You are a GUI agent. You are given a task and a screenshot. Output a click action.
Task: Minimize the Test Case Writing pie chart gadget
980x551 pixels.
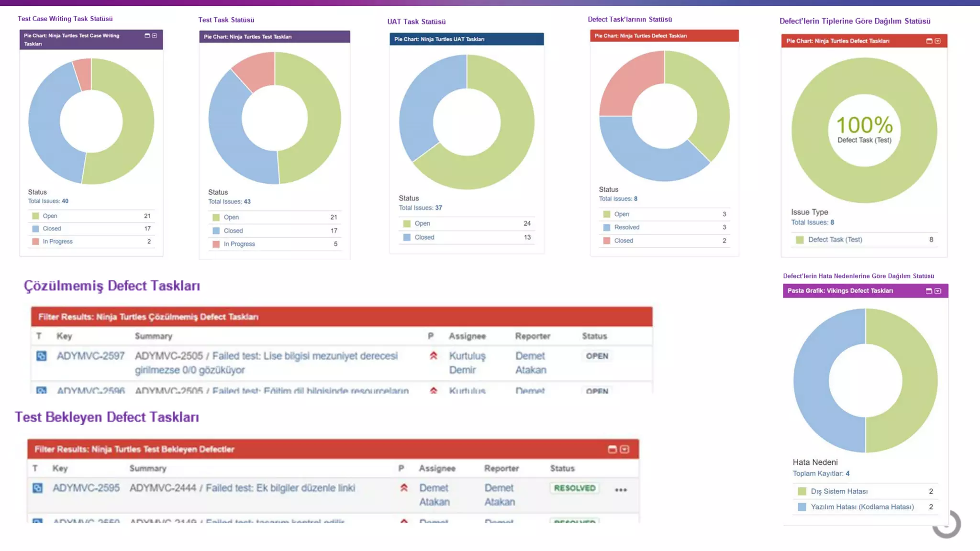pos(147,36)
